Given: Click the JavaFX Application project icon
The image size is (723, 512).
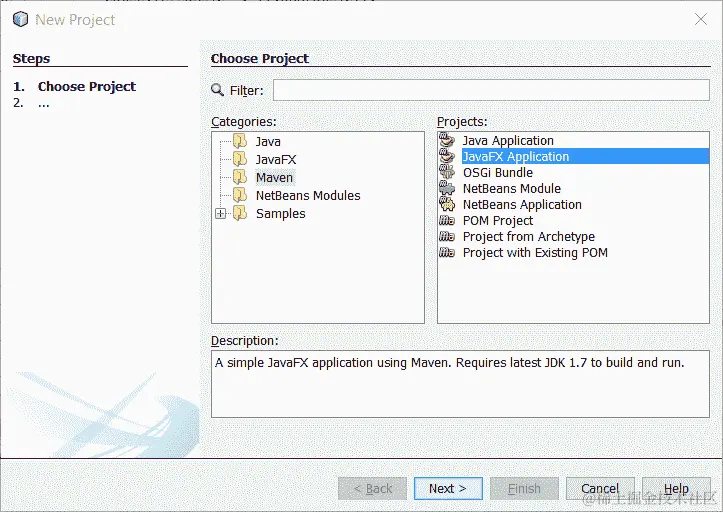Looking at the screenshot, I should pos(447,156).
